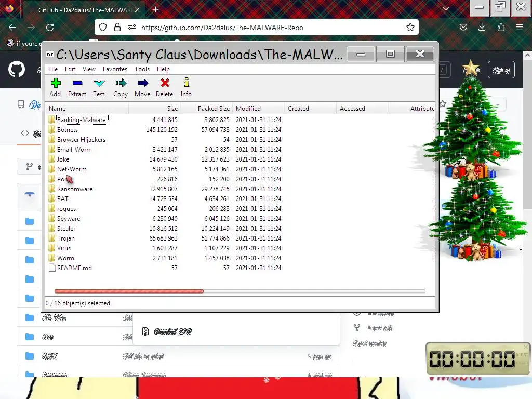Select the Browser Hijackers folder
The width and height of the screenshot is (532, 399).
tap(81, 139)
